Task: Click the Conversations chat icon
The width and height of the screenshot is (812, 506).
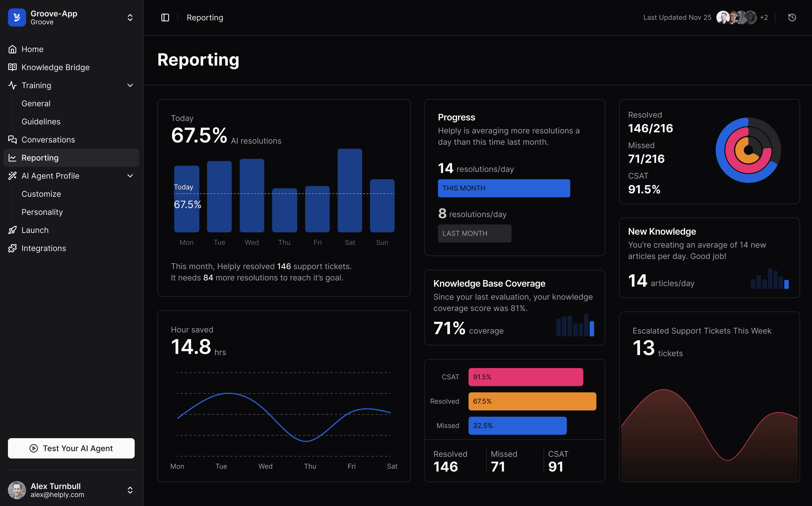Action: [x=12, y=140]
